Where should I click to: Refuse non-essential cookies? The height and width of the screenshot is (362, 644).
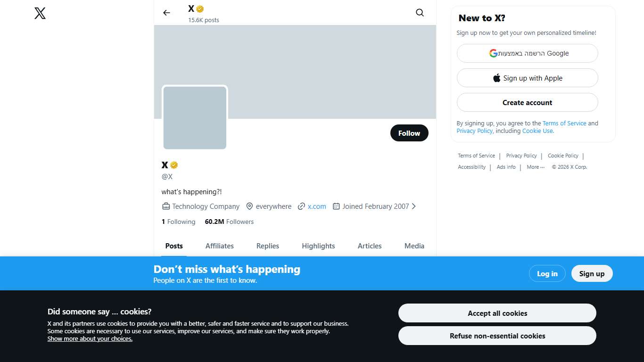coord(497,336)
